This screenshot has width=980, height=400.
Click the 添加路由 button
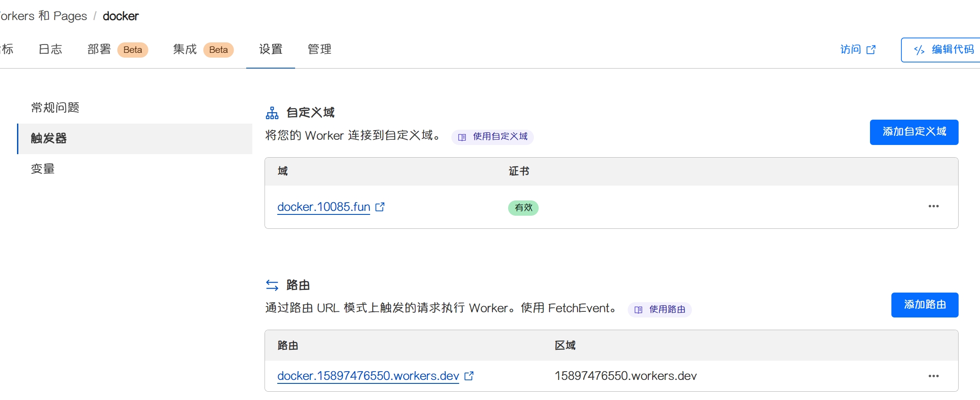925,305
